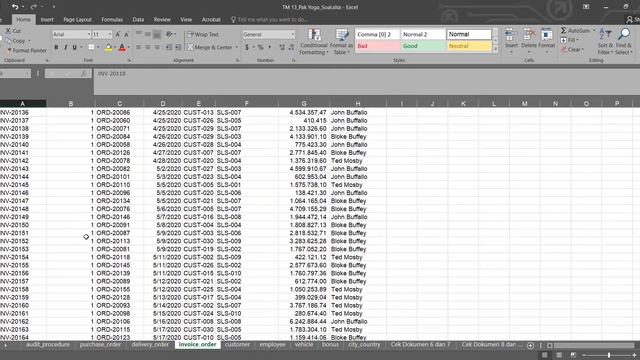Open Format as Table gallery
The image size is (640, 360).
pyautogui.click(x=341, y=41)
